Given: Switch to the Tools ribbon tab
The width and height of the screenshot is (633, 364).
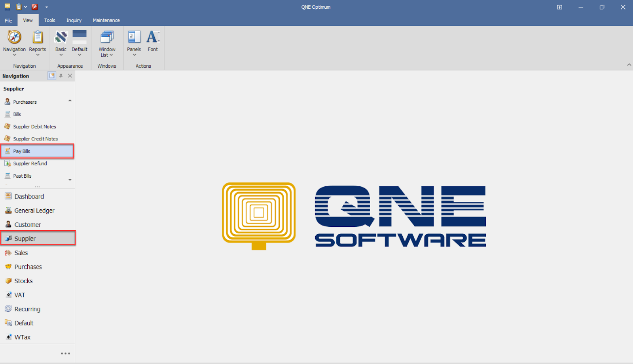Looking at the screenshot, I should click(x=49, y=20).
